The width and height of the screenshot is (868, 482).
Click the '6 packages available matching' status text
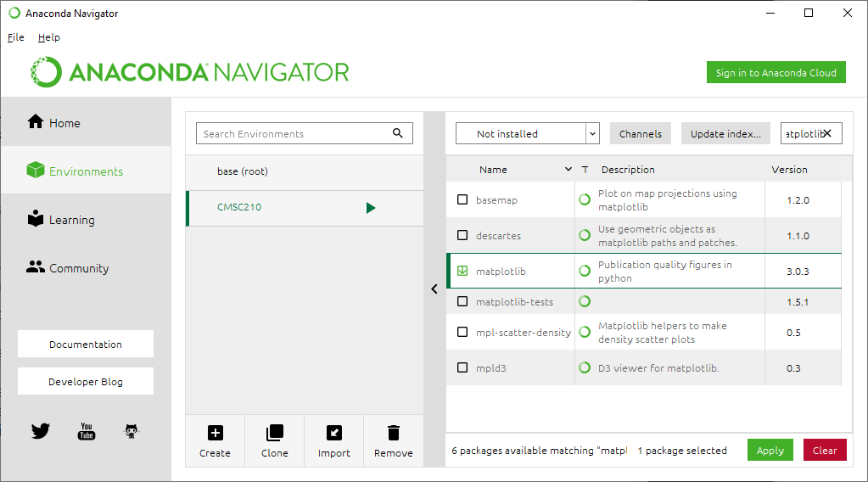(x=539, y=451)
